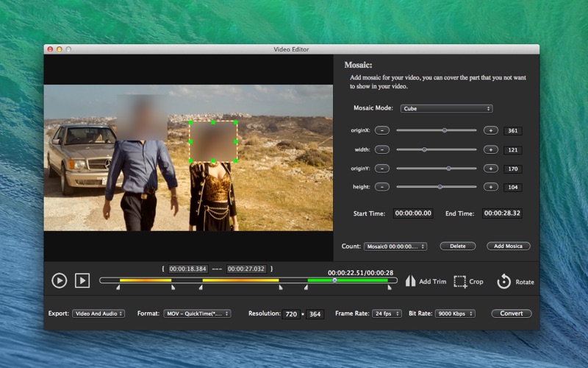The image size is (588, 368).
Task: Click the square play-selection button
Action: pyautogui.click(x=82, y=280)
